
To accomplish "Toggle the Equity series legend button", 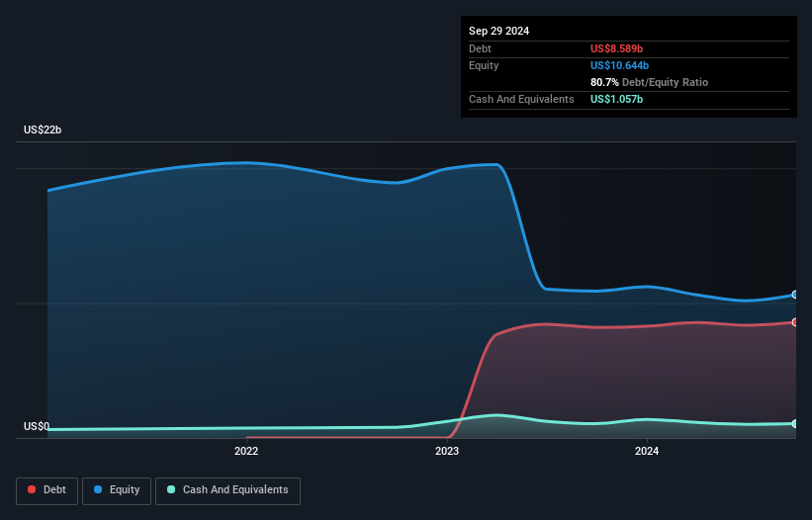I will click(x=117, y=490).
